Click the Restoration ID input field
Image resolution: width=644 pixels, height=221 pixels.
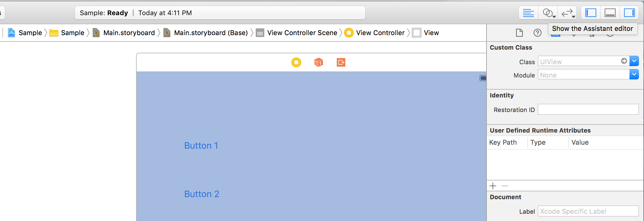click(x=588, y=109)
